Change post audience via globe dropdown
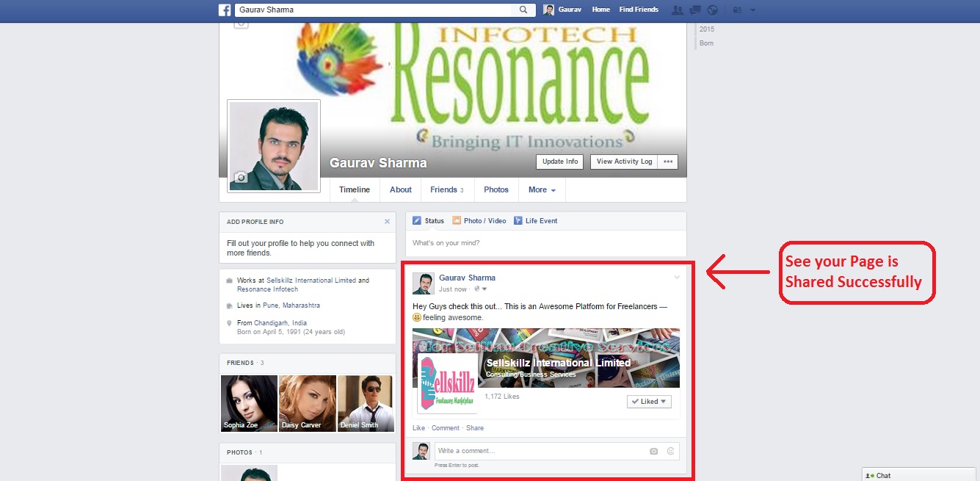The height and width of the screenshot is (481, 980). 481,289
